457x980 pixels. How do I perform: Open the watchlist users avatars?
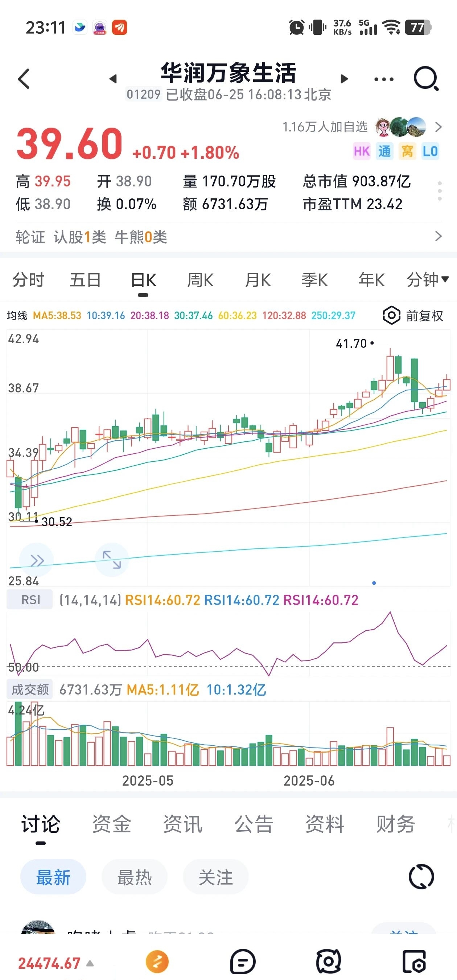pos(400,127)
